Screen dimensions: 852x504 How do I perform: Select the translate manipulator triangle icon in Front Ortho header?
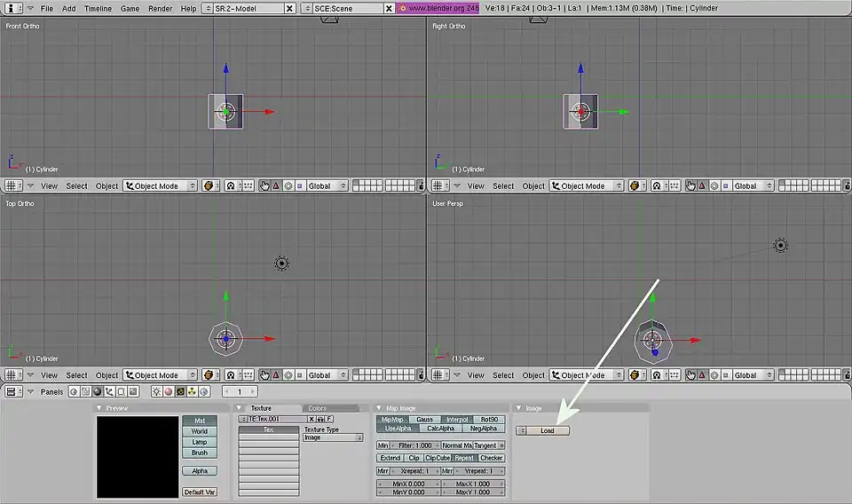point(276,186)
